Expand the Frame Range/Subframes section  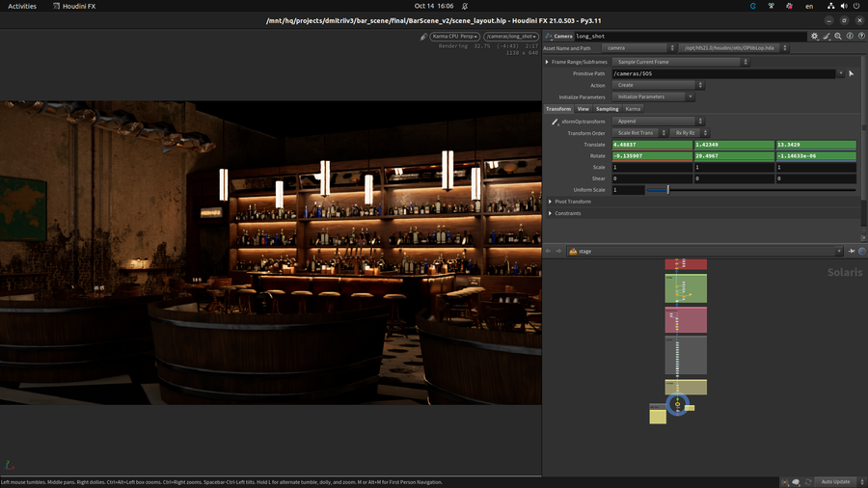pyautogui.click(x=548, y=62)
